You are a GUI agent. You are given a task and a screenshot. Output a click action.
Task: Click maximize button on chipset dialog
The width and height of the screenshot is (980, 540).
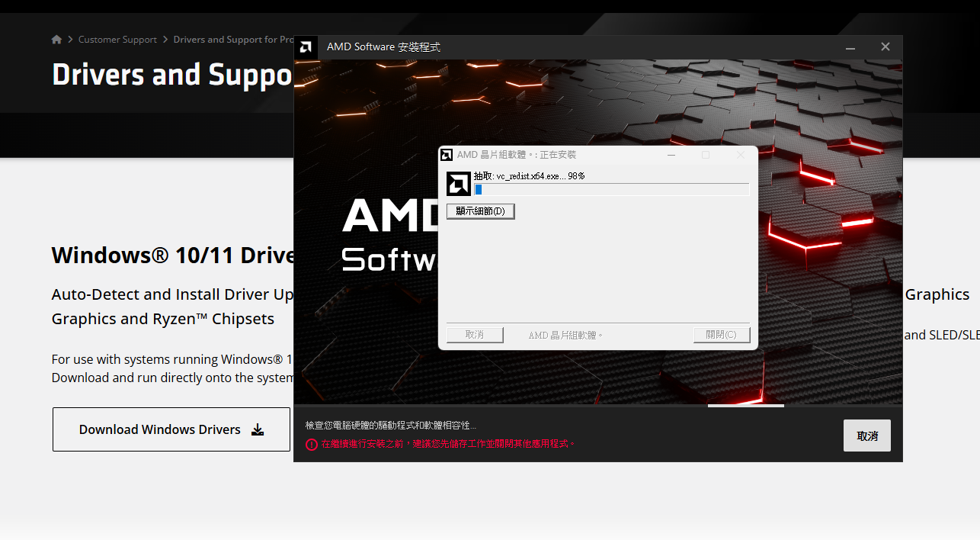pos(706,155)
